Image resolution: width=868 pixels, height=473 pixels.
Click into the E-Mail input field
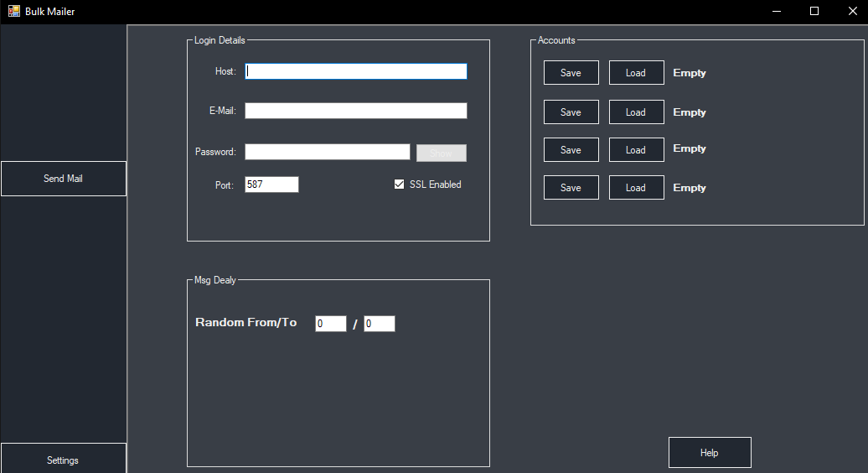(356, 111)
